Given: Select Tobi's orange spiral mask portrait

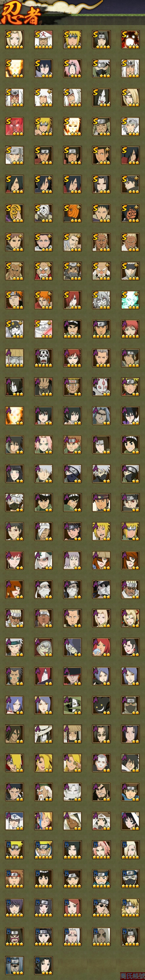Looking at the screenshot, I should pyautogui.click(x=72, y=213).
